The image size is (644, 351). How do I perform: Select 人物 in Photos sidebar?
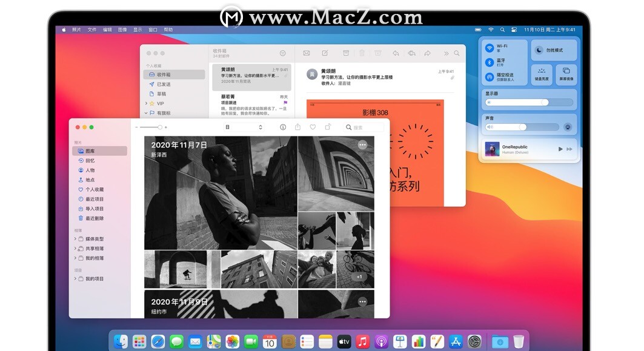coord(100,170)
